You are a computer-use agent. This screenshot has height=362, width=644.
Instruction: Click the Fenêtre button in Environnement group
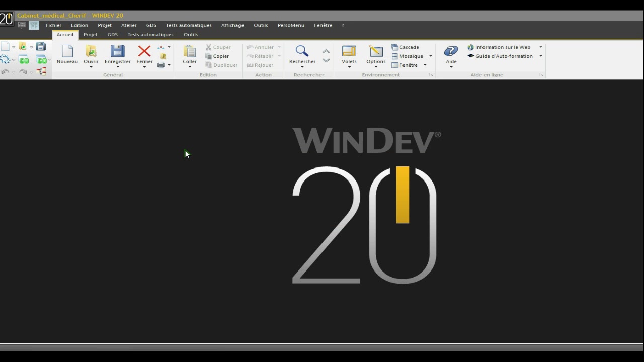(x=405, y=65)
